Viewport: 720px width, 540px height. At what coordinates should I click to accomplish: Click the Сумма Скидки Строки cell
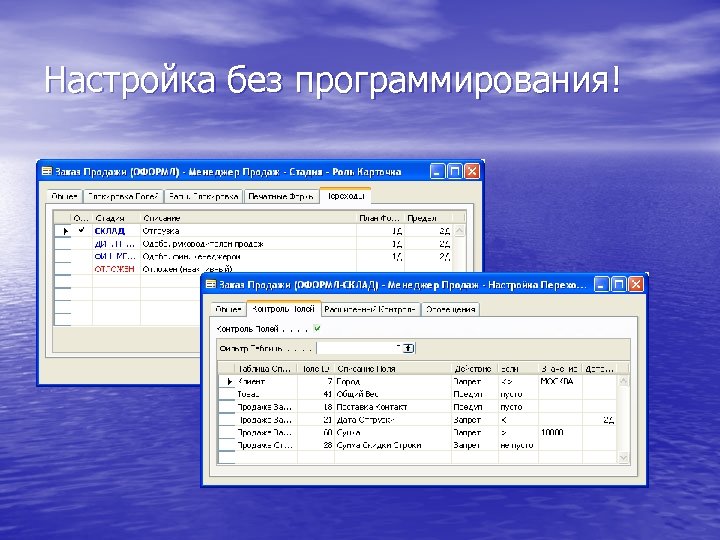(x=393, y=445)
